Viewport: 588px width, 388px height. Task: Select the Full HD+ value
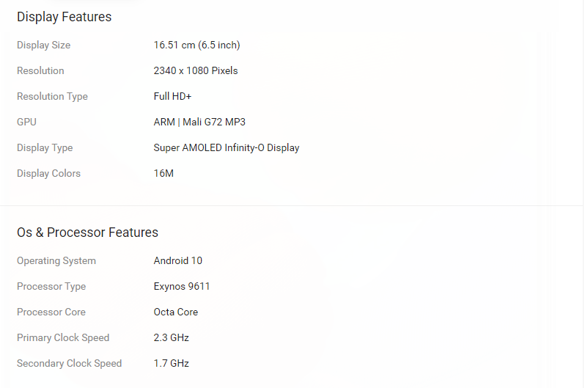click(172, 97)
